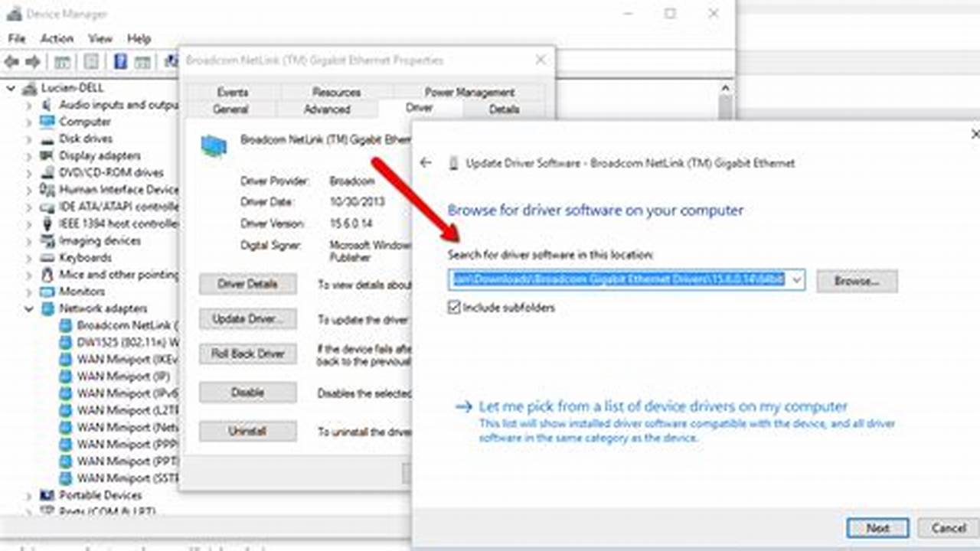Viewport: 980px width, 551px height.
Task: Click the Monitors icon in device tree
Action: pos(47,292)
